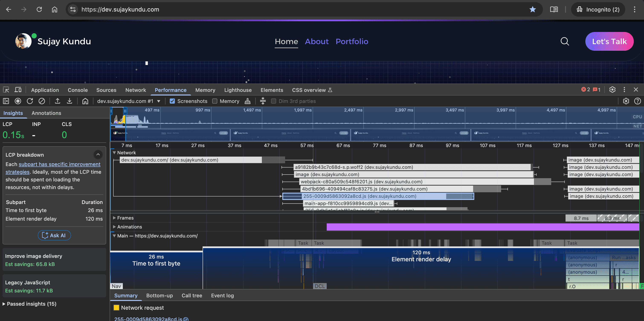This screenshot has width=644, height=321.
Task: Uncheck the Screenshots checkbox
Action: [172, 101]
